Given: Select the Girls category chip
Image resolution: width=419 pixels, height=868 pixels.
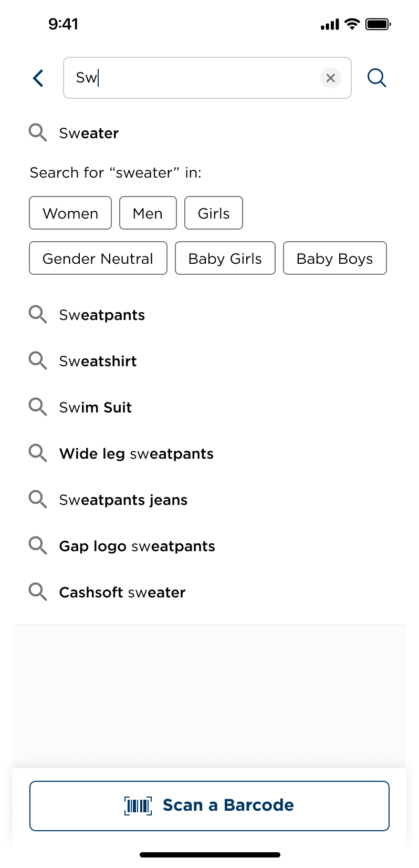Looking at the screenshot, I should [214, 213].
